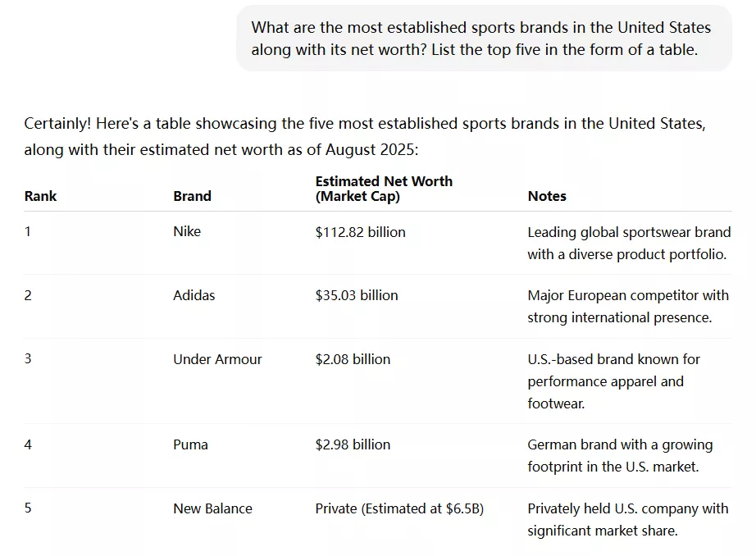Image resolution: width=756 pixels, height=556 pixels.
Task: Select the Puma brand cell
Action: (190, 444)
